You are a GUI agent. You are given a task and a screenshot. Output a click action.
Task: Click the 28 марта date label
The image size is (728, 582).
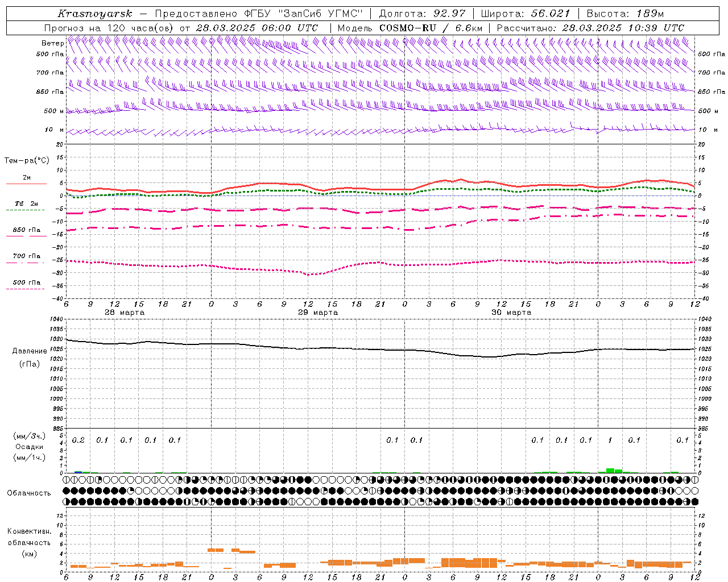125,313
